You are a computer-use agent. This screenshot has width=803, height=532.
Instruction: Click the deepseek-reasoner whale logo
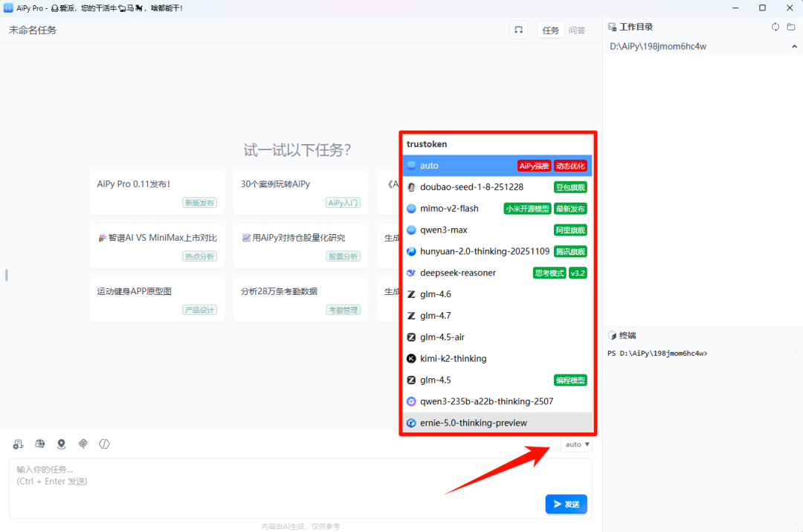(x=411, y=273)
